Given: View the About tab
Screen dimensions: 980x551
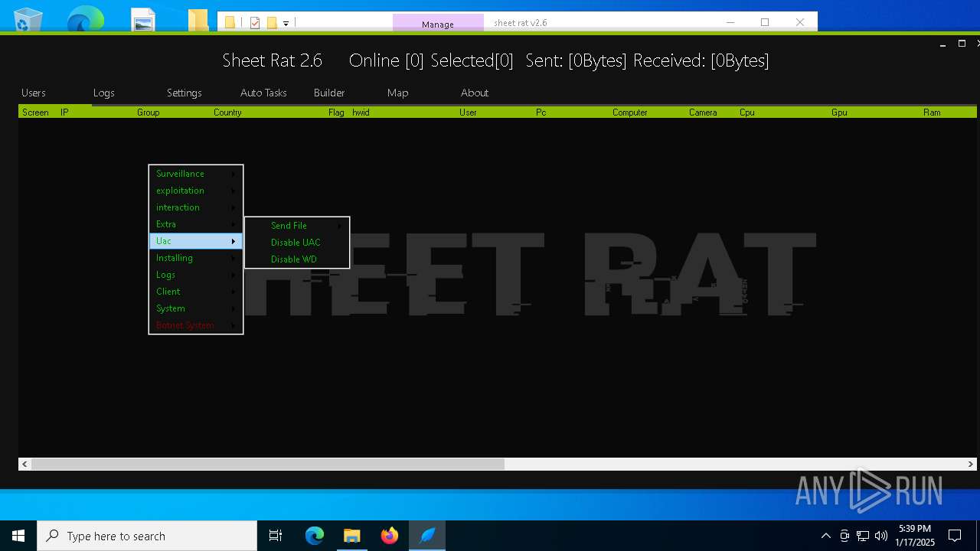Looking at the screenshot, I should 475,93.
